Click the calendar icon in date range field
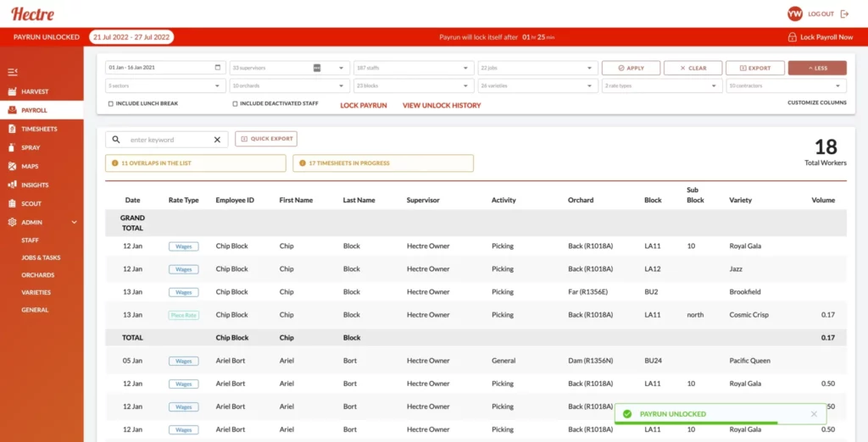 [218, 68]
